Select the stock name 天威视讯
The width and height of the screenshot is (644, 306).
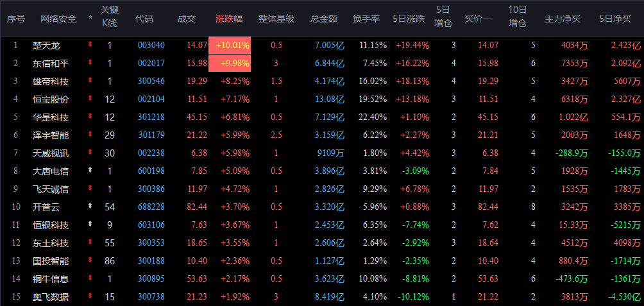(x=51, y=153)
